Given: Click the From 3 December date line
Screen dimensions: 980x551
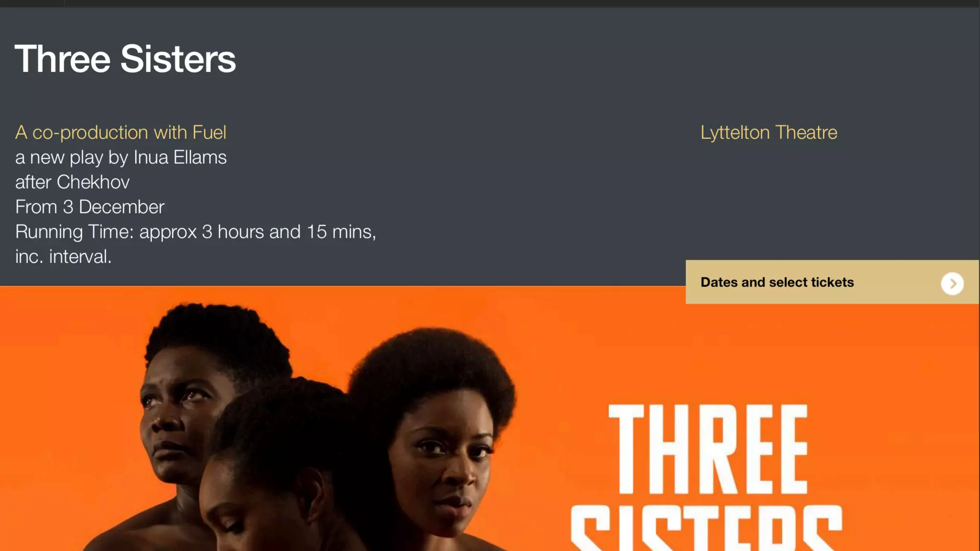Looking at the screenshot, I should point(89,207).
